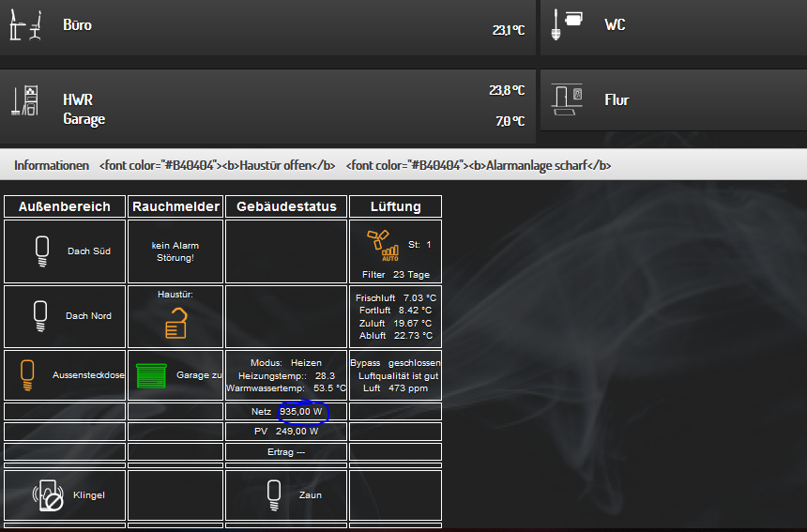Viewport: 807px width, 532px height.
Task: Toggle the Dach Süd light bulb
Action: pyautogui.click(x=42, y=251)
